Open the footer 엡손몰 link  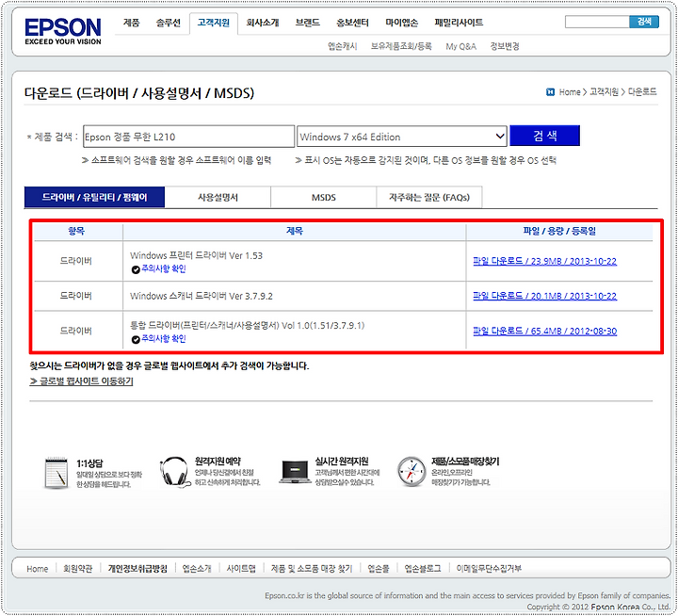(x=379, y=569)
